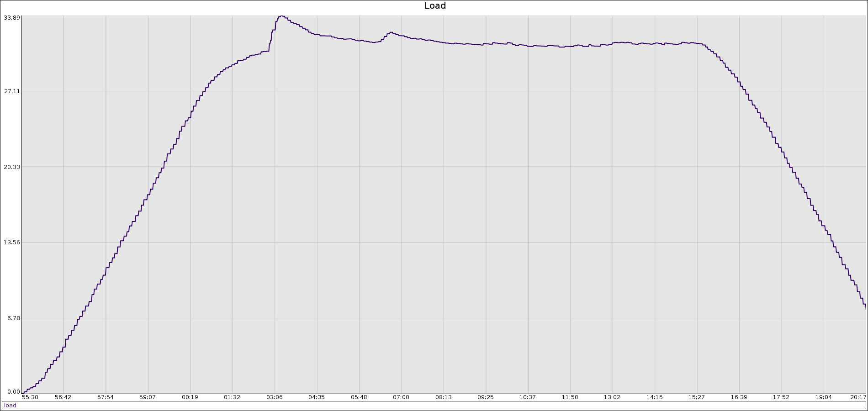Screen dimensions: 868x411
Task: Click the 0.00 y-axis label
Action: pyautogui.click(x=14, y=392)
